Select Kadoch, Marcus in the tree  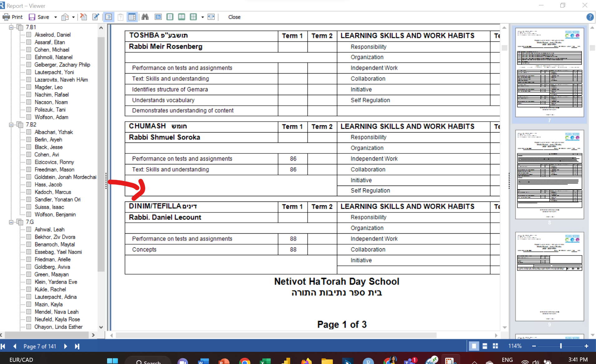pos(53,192)
